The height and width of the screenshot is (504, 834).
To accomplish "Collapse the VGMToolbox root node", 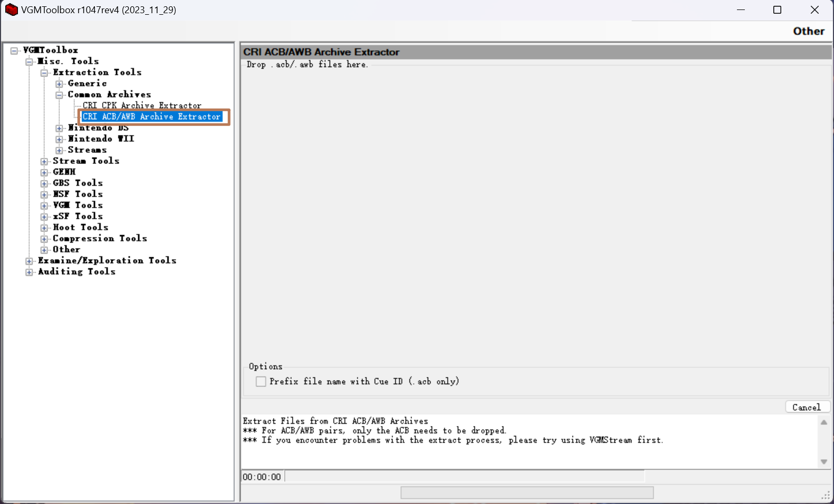I will click(14, 51).
